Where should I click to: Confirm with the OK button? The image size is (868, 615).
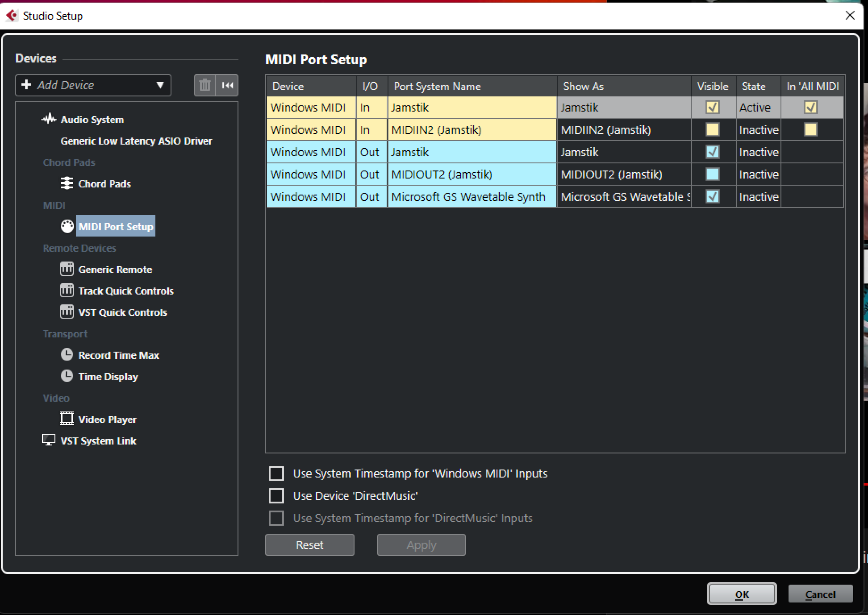click(x=742, y=594)
